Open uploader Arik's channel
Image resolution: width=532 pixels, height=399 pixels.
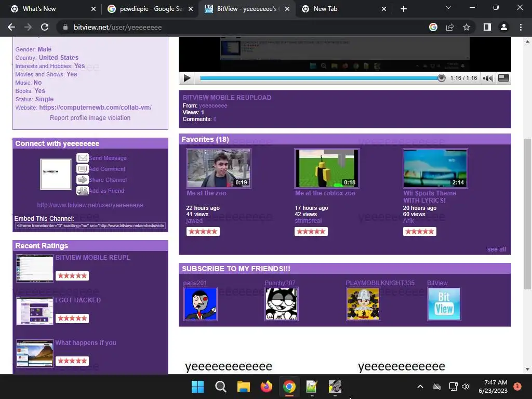(x=408, y=220)
